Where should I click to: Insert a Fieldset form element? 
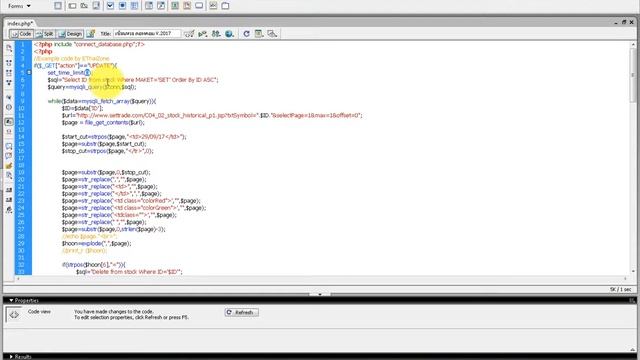coord(225,6)
